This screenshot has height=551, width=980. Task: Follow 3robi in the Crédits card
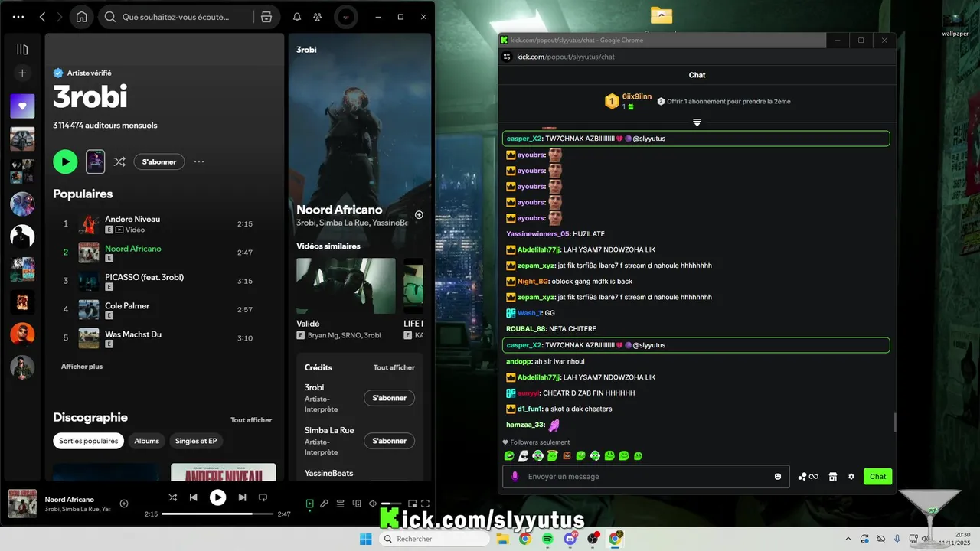pyautogui.click(x=389, y=398)
